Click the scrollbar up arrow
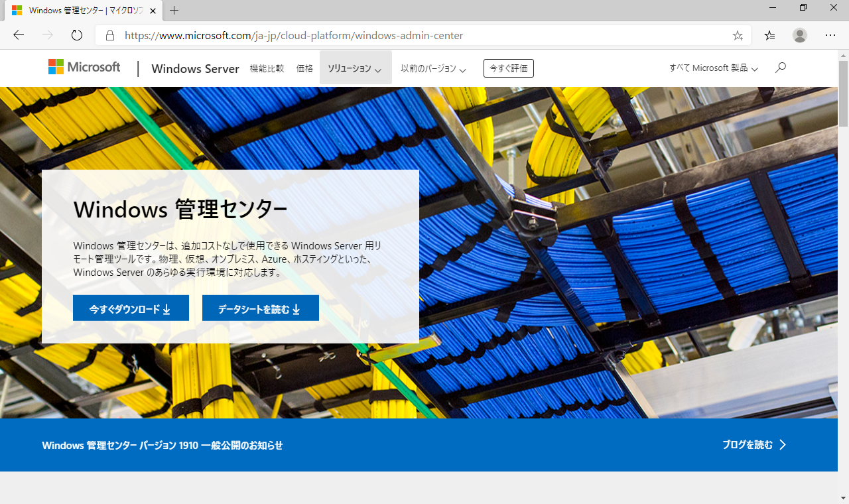Viewport: 849px width, 504px height. pos(843,55)
